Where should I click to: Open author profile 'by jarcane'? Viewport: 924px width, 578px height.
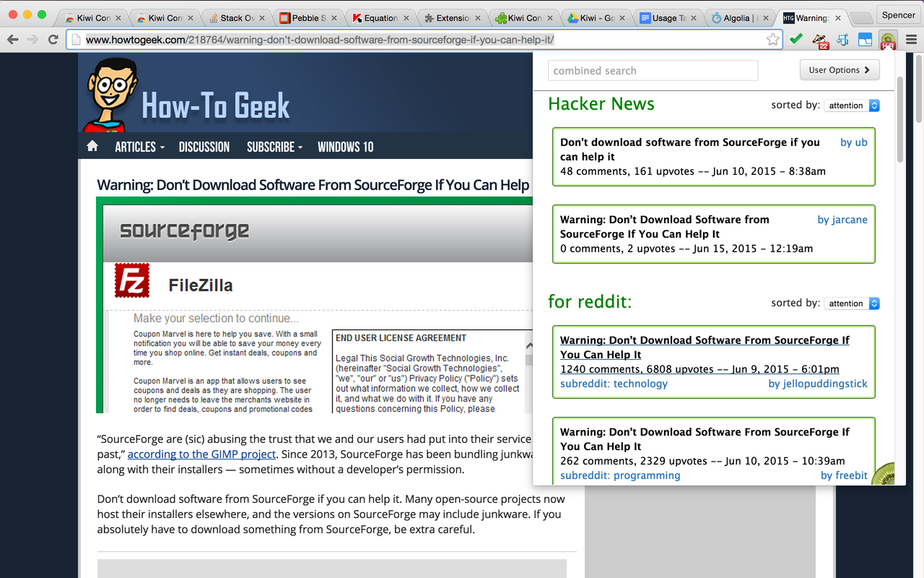842,220
